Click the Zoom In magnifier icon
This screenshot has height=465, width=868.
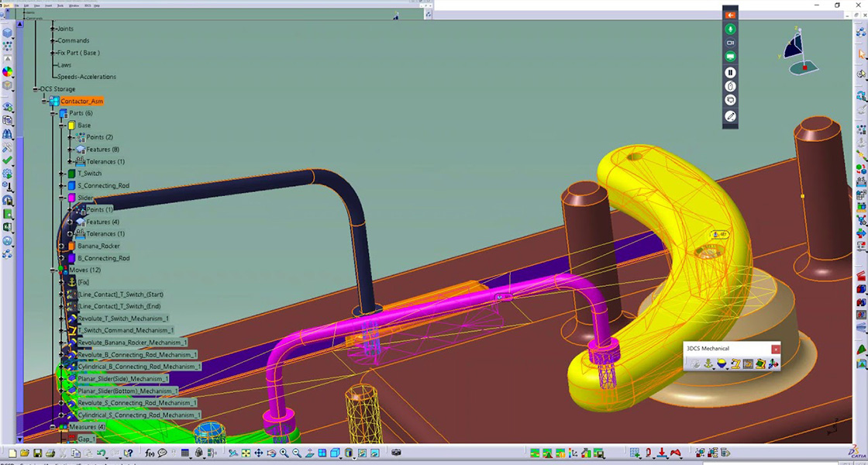(283, 453)
